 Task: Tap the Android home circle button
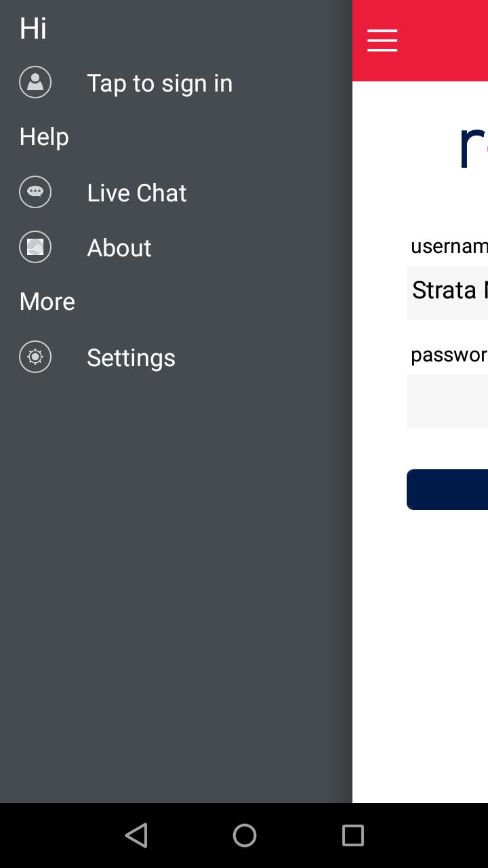[x=244, y=835]
